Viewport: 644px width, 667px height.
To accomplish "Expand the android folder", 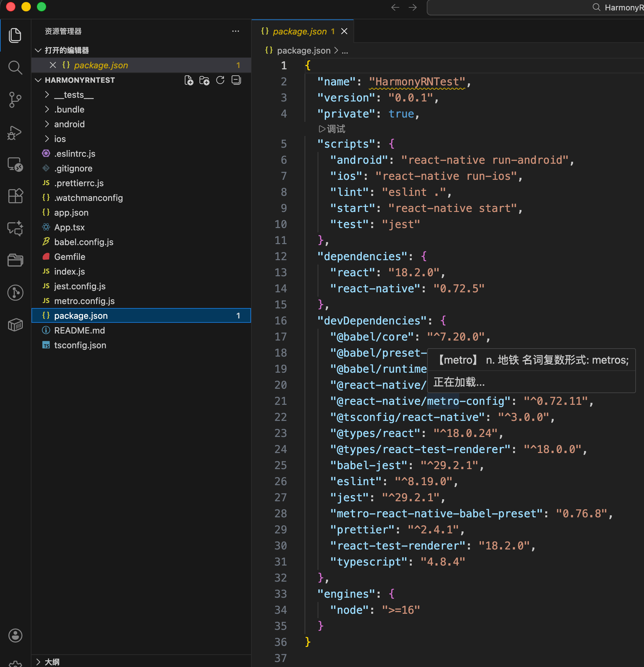I will [69, 124].
